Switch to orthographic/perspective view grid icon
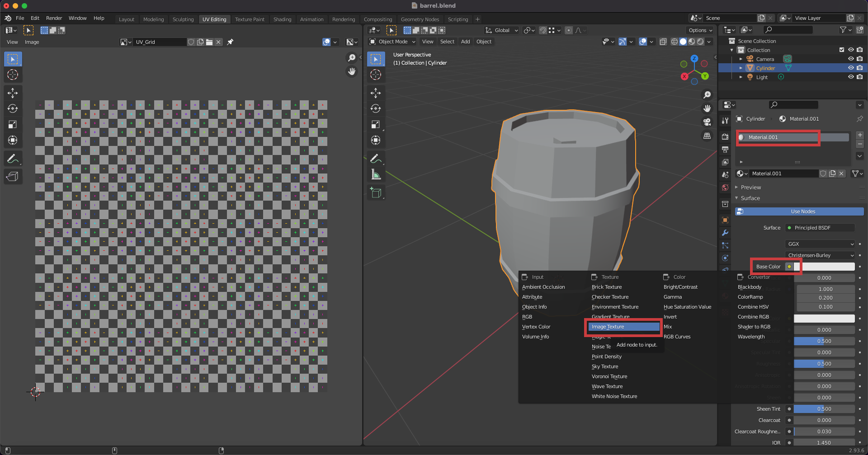The image size is (868, 455). tap(707, 136)
